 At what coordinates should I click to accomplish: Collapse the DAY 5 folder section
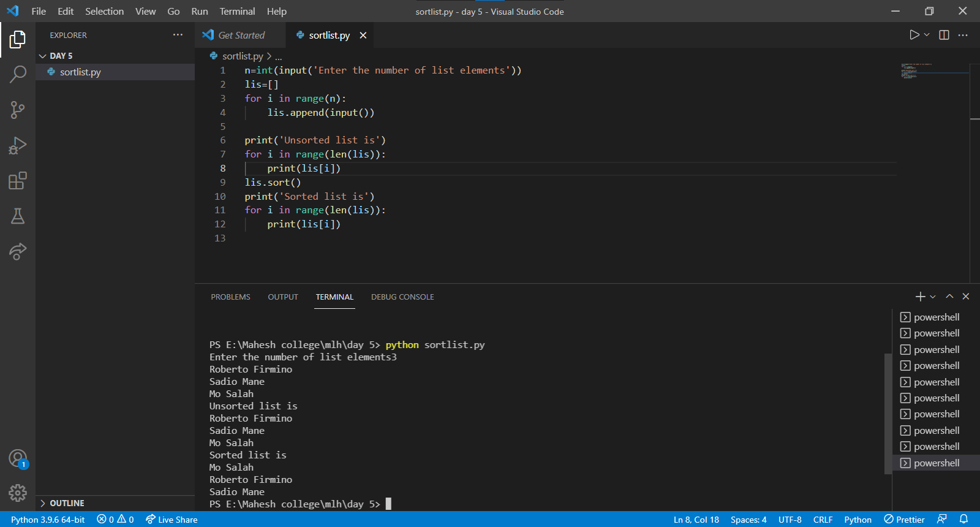tap(43, 56)
